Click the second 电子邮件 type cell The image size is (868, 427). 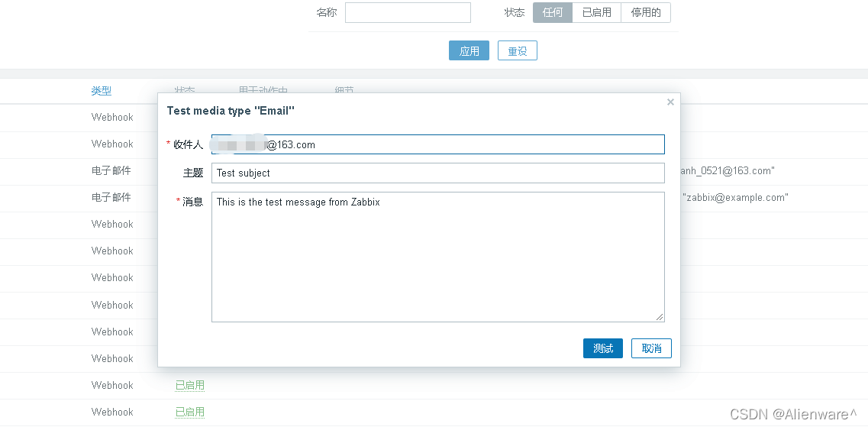[x=111, y=197]
